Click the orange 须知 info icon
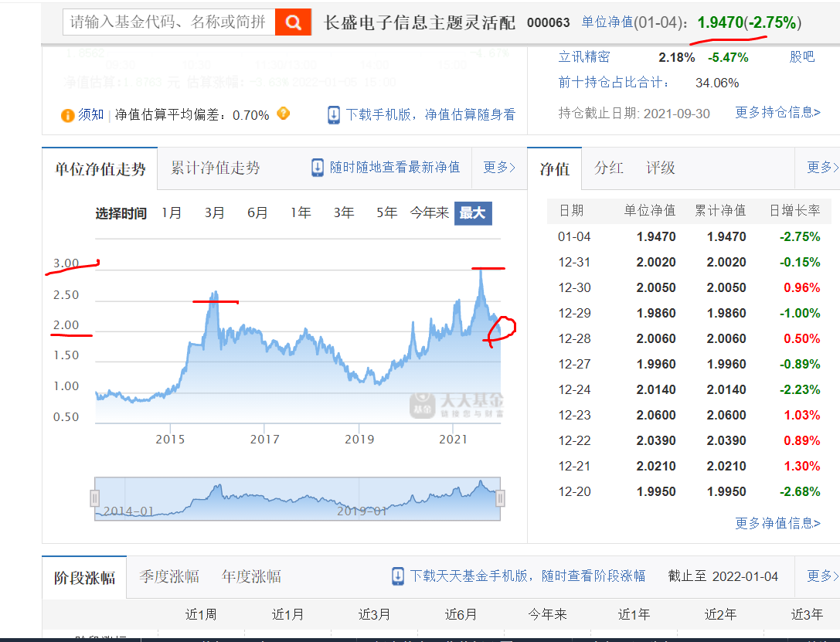The image size is (840, 642). tap(67, 115)
